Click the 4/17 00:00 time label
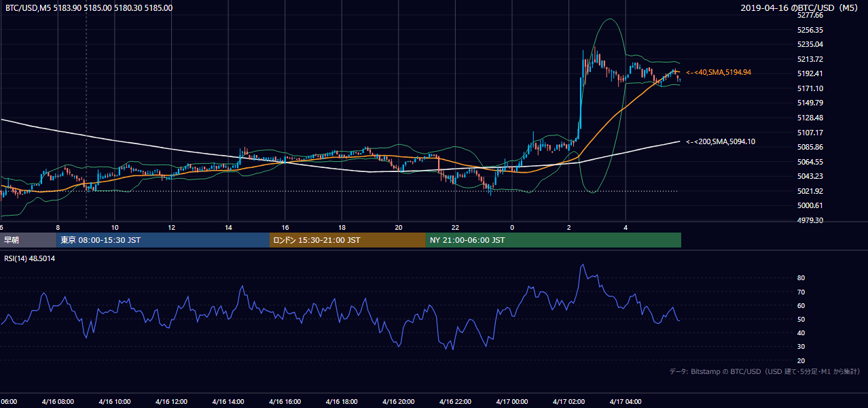The image size is (868, 408). click(512, 401)
